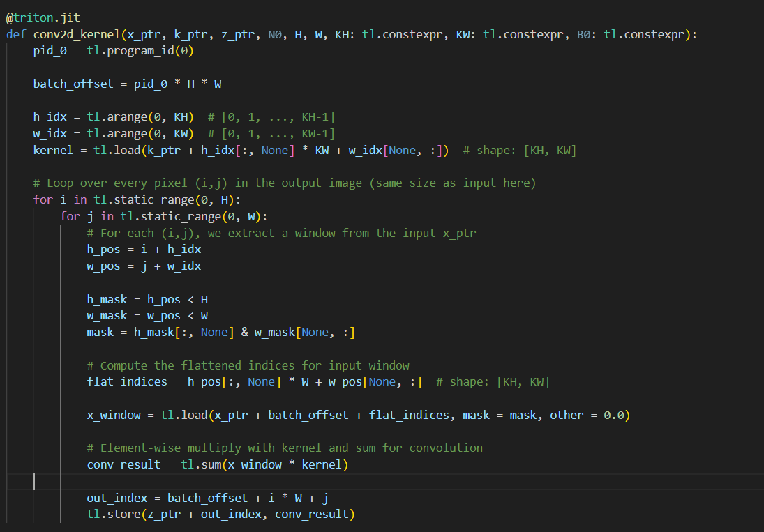The image size is (764, 532).
Task: Click comment 'Loop over every pixel (i,j)'
Action: tap(285, 183)
